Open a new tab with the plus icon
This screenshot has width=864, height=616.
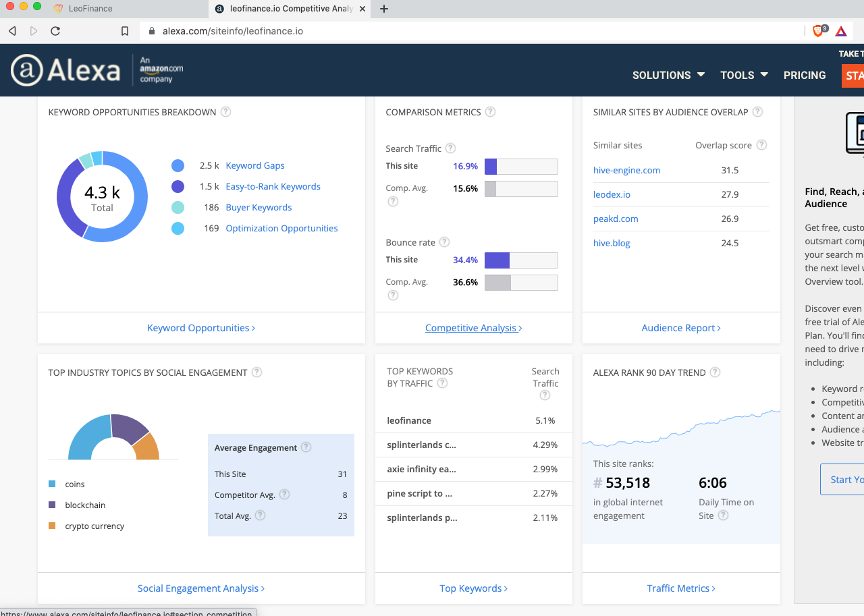[x=384, y=9]
